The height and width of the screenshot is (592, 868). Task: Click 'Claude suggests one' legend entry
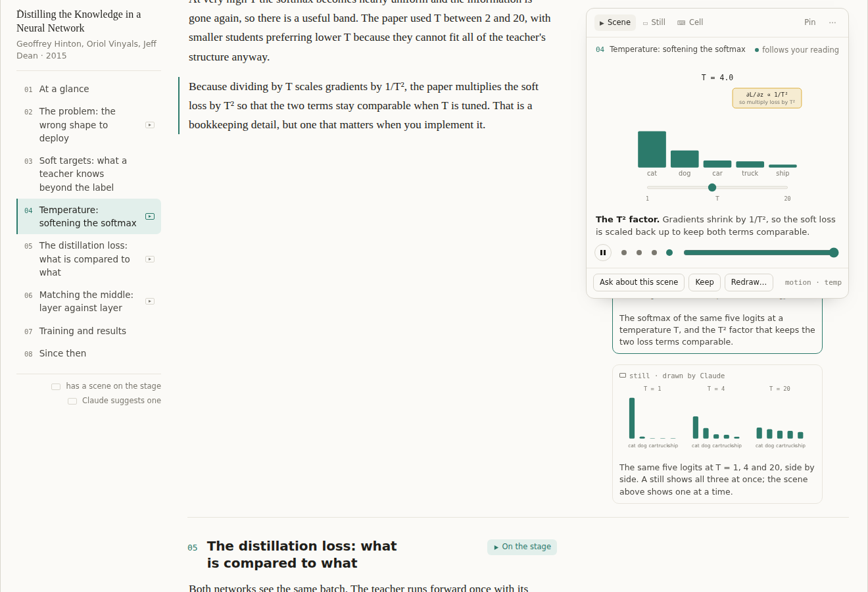(114, 401)
